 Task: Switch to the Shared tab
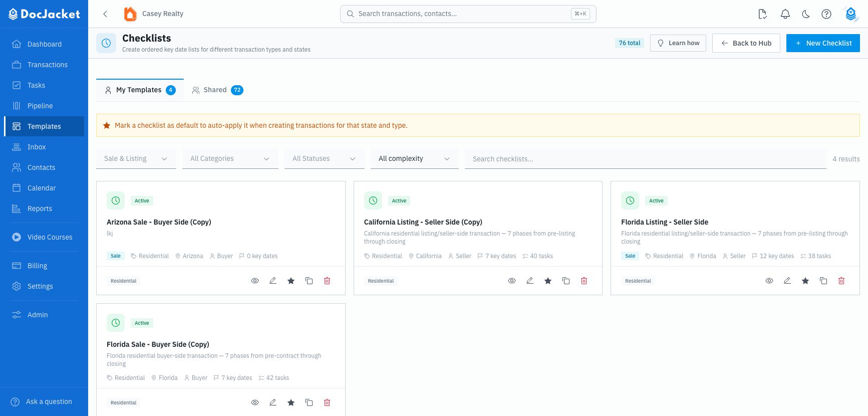click(217, 90)
